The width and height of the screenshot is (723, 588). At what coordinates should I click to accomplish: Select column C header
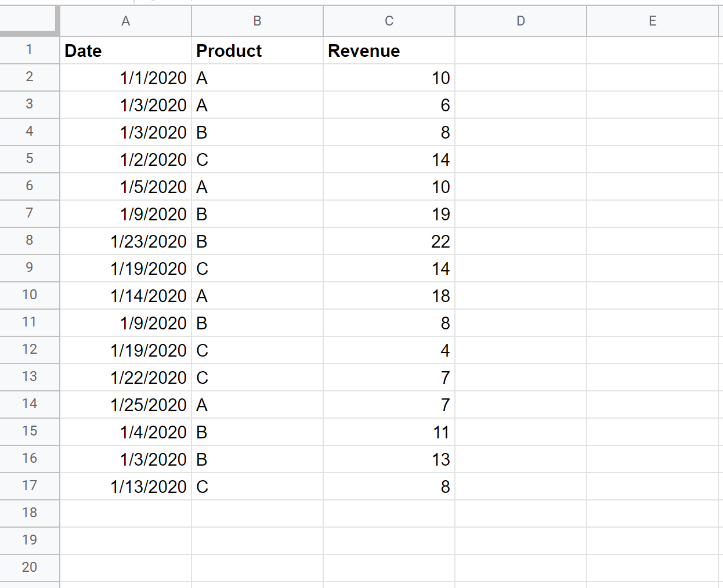click(x=389, y=21)
